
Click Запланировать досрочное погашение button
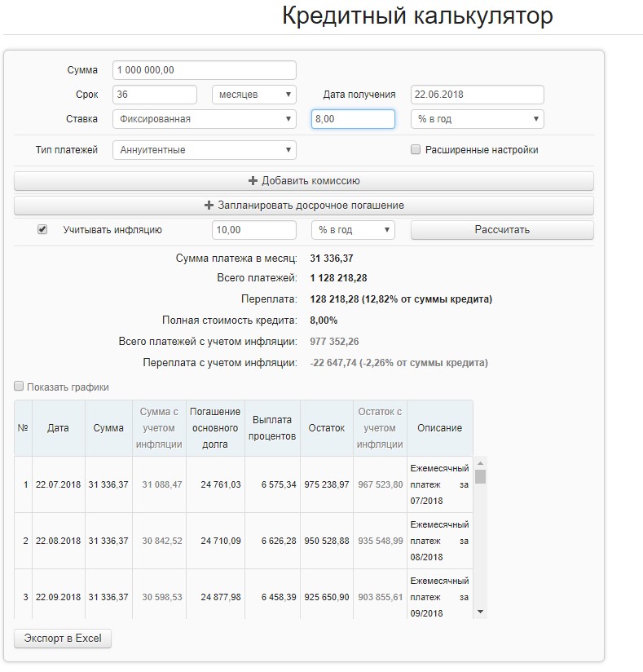coord(304,206)
